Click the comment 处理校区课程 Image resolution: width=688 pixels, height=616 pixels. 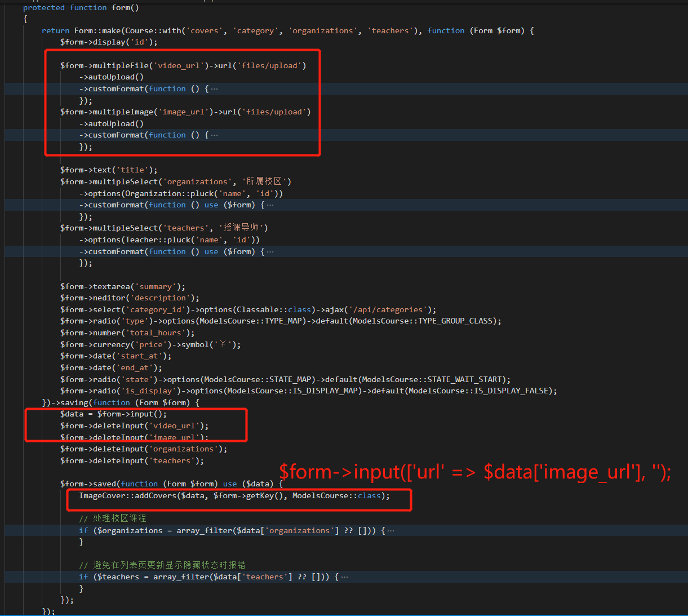113,518
